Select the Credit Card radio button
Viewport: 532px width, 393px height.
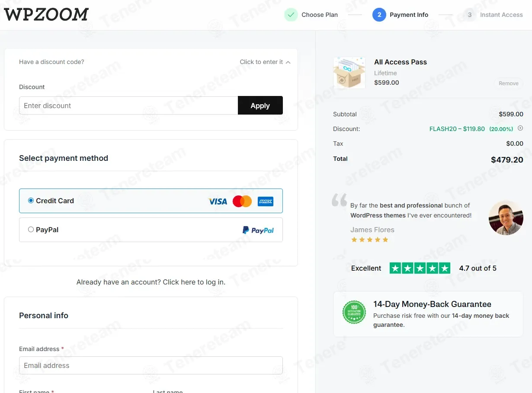[x=31, y=201]
